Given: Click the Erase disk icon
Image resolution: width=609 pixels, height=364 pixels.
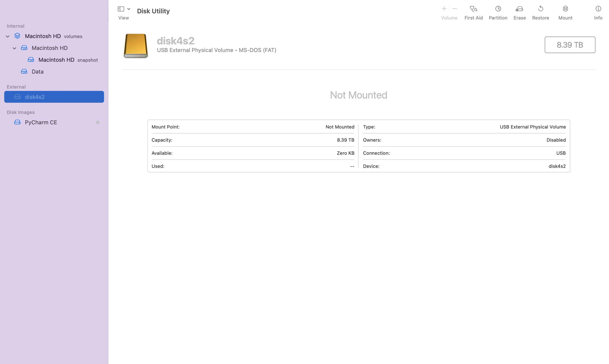Looking at the screenshot, I should [519, 9].
